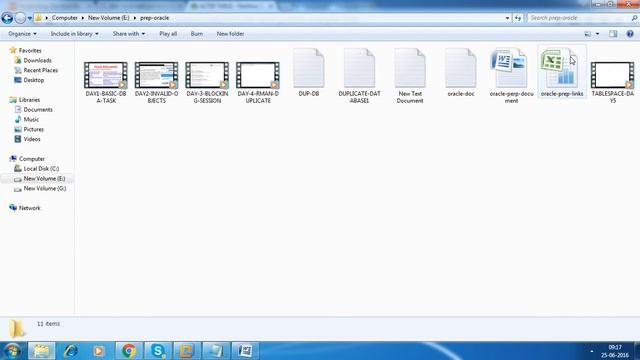Image resolution: width=640 pixels, height=360 pixels.
Task: Select the DUP-DB file icon
Action: pyautogui.click(x=309, y=68)
